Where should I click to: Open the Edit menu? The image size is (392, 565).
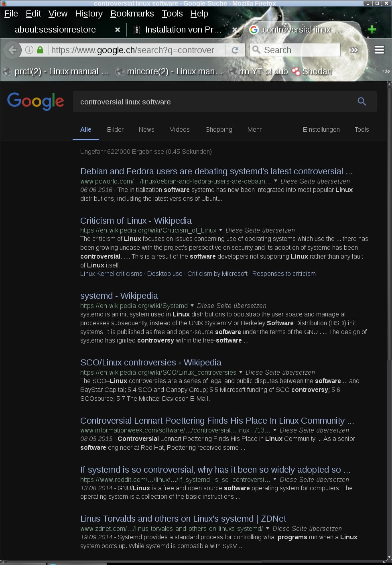tap(33, 14)
